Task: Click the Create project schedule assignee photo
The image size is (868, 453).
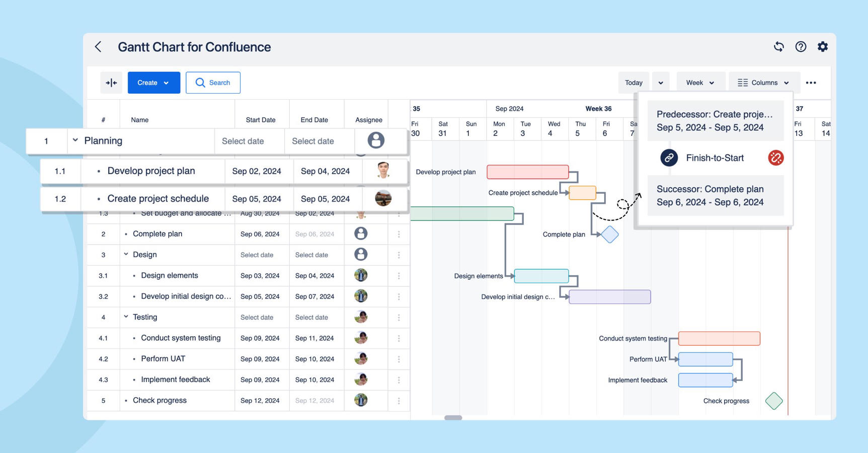Action: pyautogui.click(x=383, y=198)
